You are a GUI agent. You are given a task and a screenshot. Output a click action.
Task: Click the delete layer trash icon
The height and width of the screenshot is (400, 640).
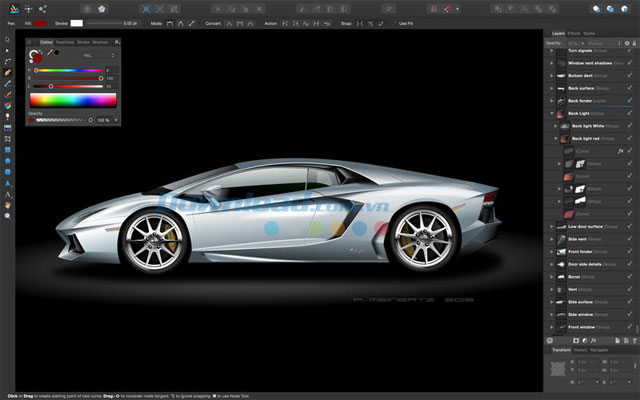coord(635,340)
